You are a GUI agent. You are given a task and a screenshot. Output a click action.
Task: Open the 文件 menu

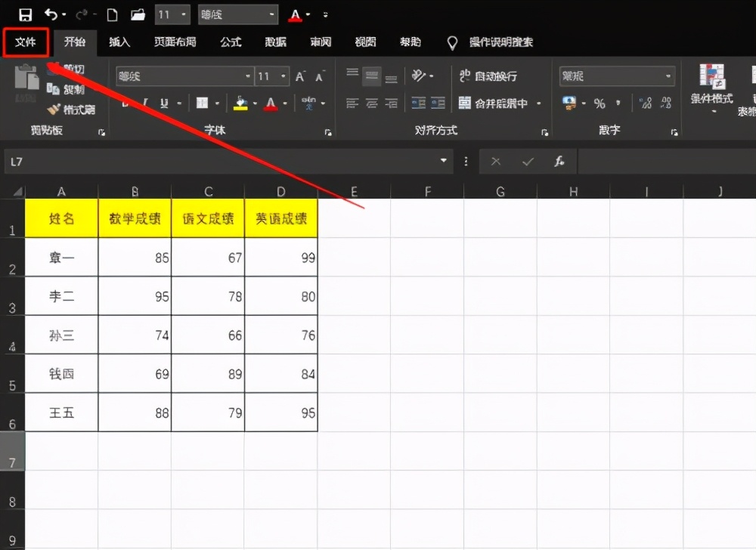click(x=26, y=42)
